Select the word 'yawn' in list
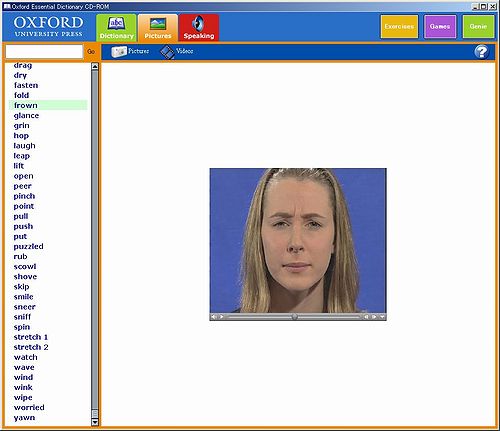500x431 pixels. click(24, 418)
